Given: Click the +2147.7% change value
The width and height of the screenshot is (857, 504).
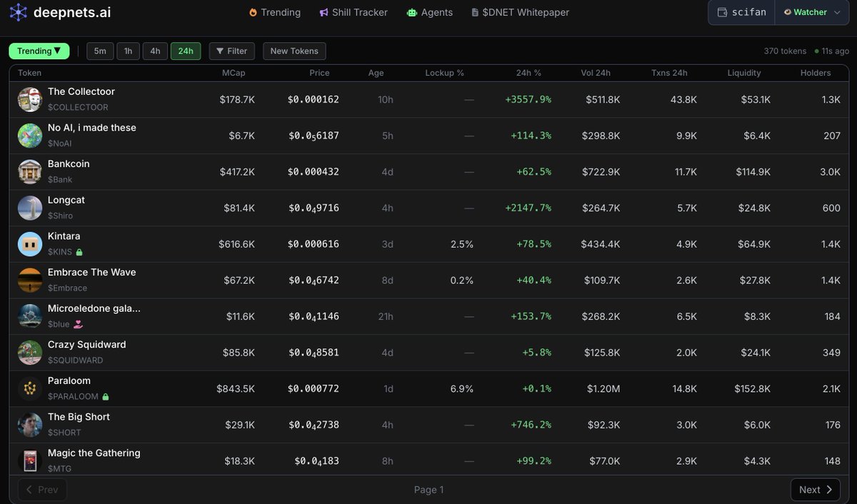Looking at the screenshot, I should point(528,208).
